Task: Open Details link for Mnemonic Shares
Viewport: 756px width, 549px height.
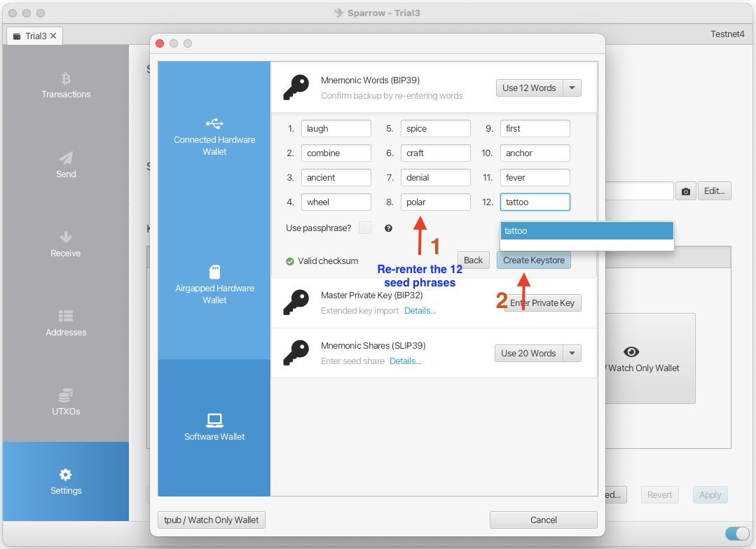Action: pyautogui.click(x=406, y=361)
